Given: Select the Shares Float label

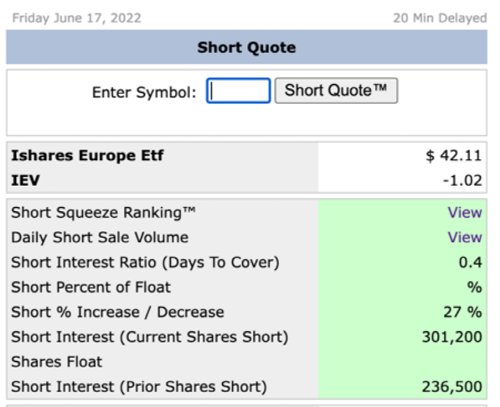Looking at the screenshot, I should pos(57,362).
